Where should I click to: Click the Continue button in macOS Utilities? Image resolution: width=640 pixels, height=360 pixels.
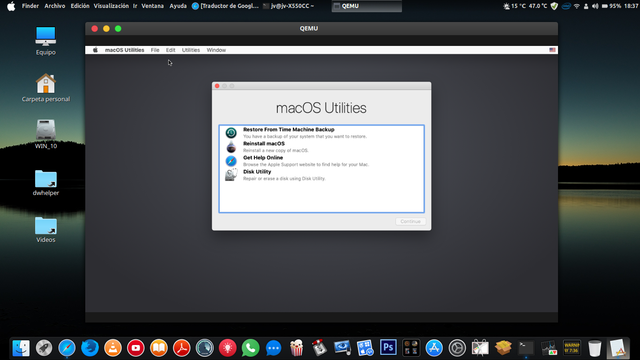pos(410,221)
